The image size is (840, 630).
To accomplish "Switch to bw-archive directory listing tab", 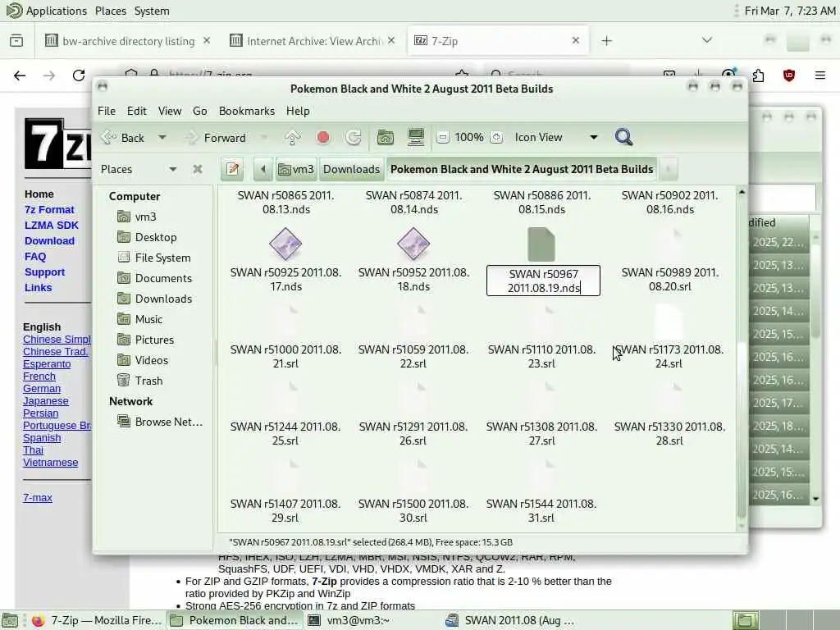I will 127,41.
